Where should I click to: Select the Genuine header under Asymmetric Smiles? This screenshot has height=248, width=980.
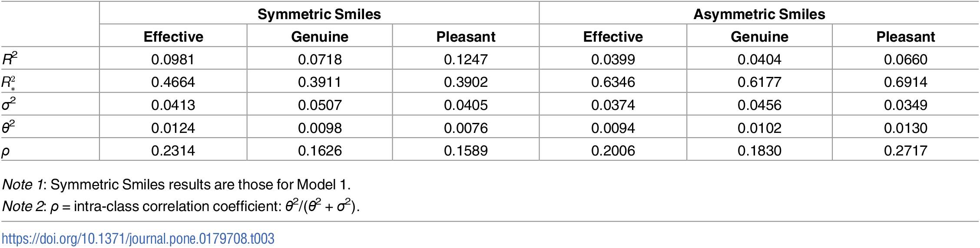point(759,37)
